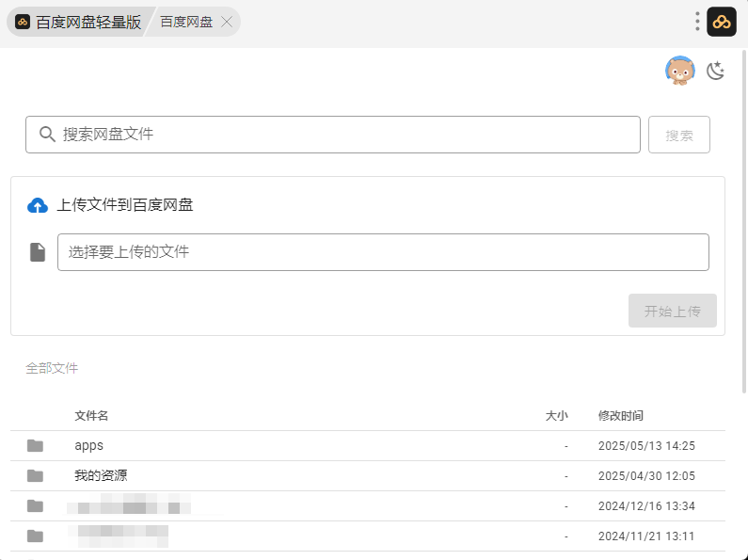
Task: Click the date 2024/11/21 13:11
Action: pos(645,536)
